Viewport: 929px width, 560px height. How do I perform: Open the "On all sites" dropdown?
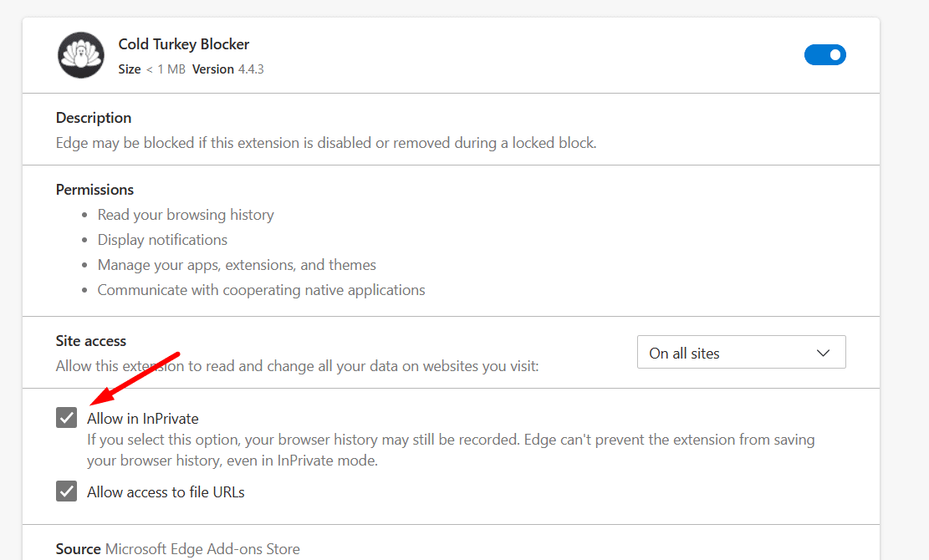[x=741, y=352]
